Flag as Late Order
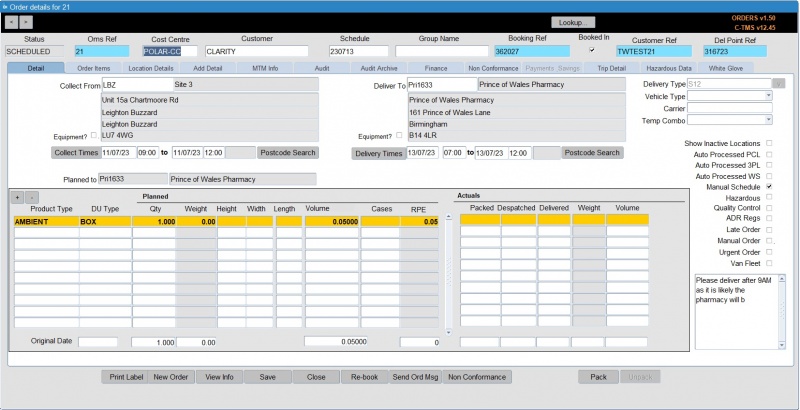This screenshot has height=410, width=800. pos(769,229)
